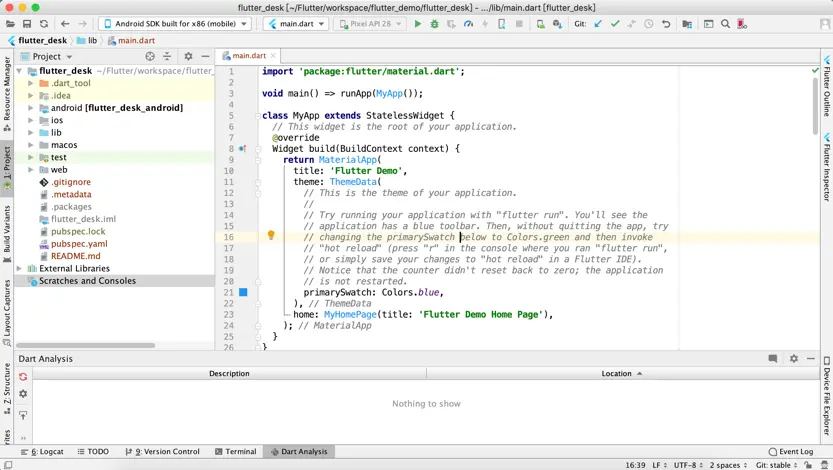Revert changes with the Git rollback arrow

666,24
